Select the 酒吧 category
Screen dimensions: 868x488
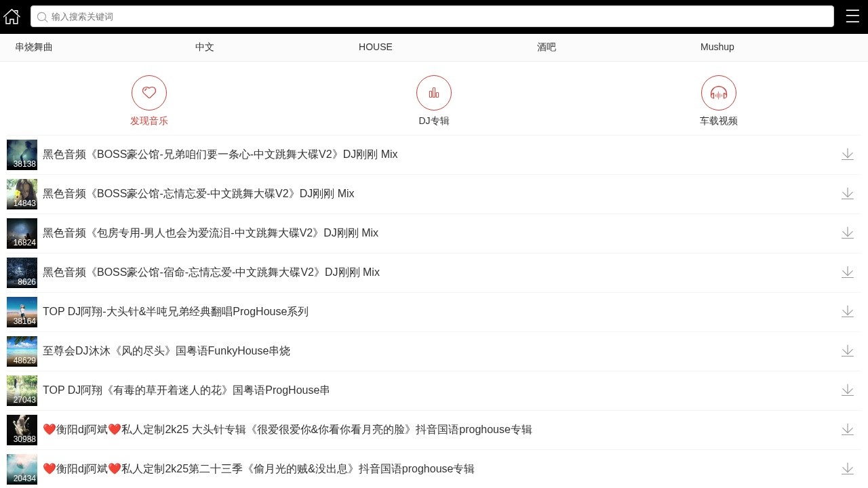pyautogui.click(x=546, y=47)
